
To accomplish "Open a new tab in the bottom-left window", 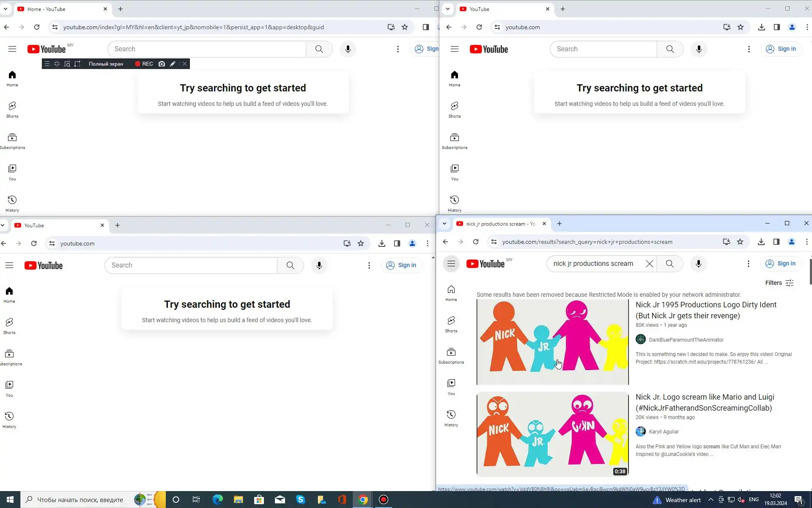I will click(x=118, y=225).
